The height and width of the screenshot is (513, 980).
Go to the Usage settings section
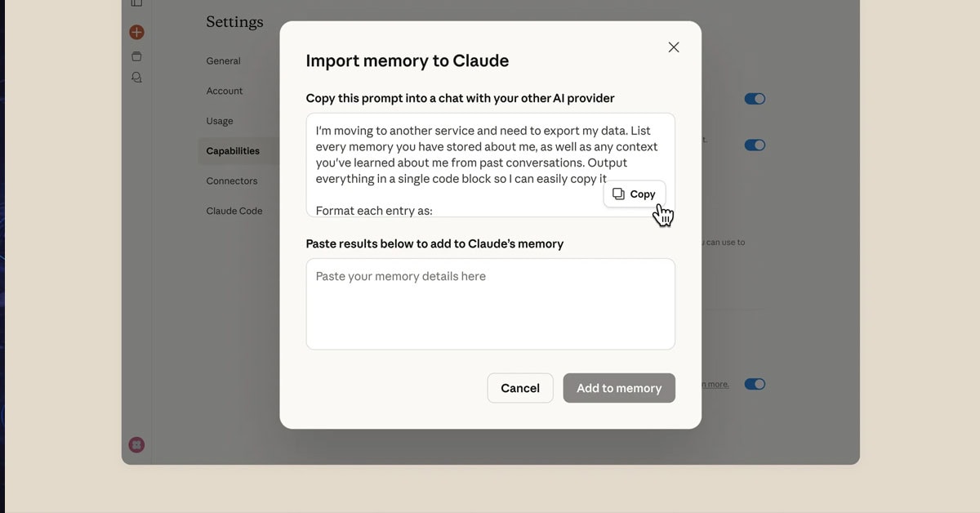tap(220, 121)
